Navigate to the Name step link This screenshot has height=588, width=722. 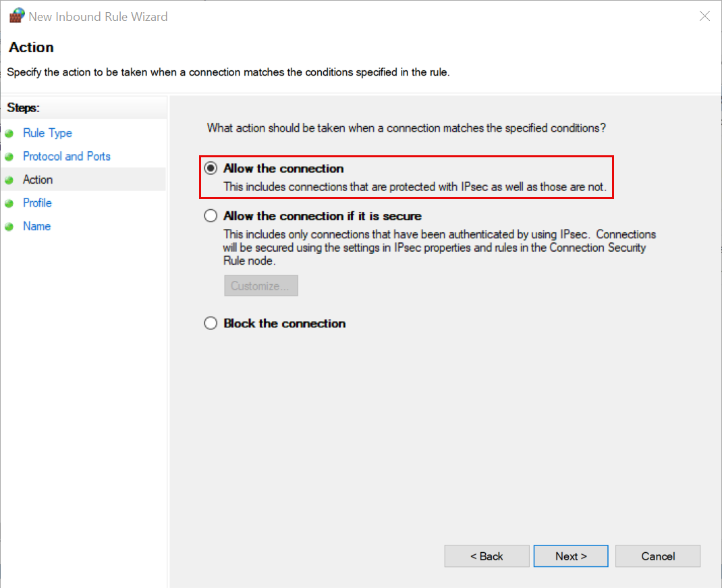36,227
